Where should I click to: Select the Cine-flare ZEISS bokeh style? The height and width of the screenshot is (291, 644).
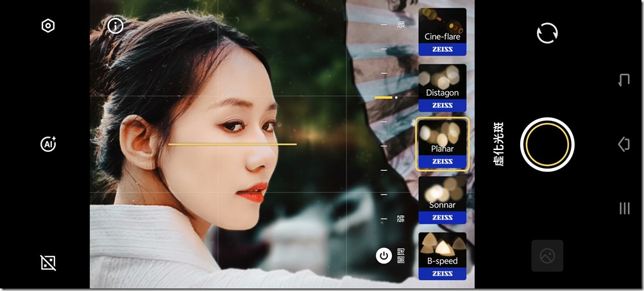click(x=443, y=32)
